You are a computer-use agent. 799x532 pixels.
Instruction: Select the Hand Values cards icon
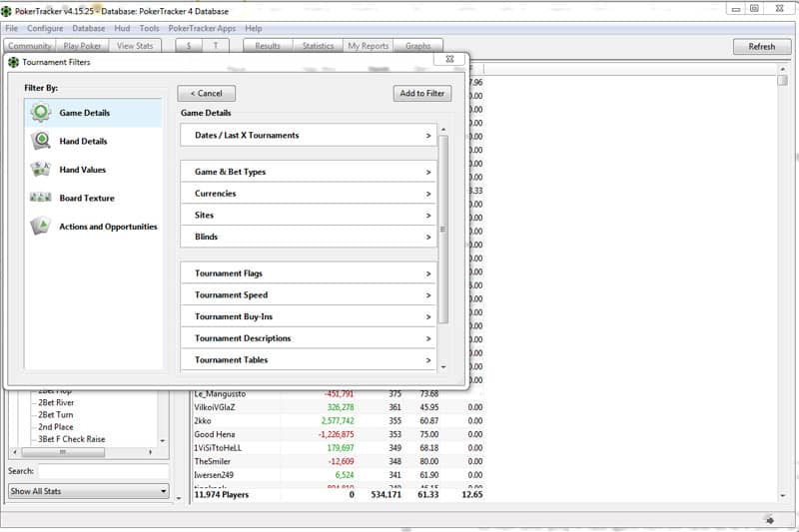[41, 169]
